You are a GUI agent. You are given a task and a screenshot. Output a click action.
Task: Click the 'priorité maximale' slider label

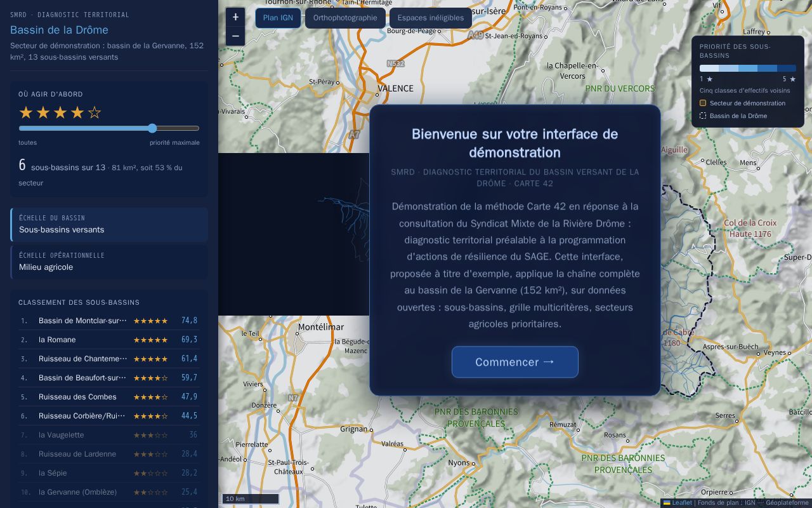tap(174, 142)
